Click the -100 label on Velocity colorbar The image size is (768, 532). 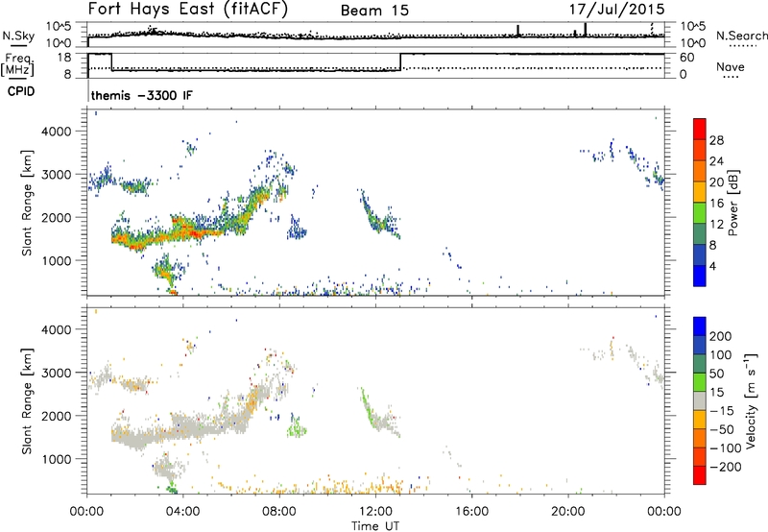tap(725, 448)
